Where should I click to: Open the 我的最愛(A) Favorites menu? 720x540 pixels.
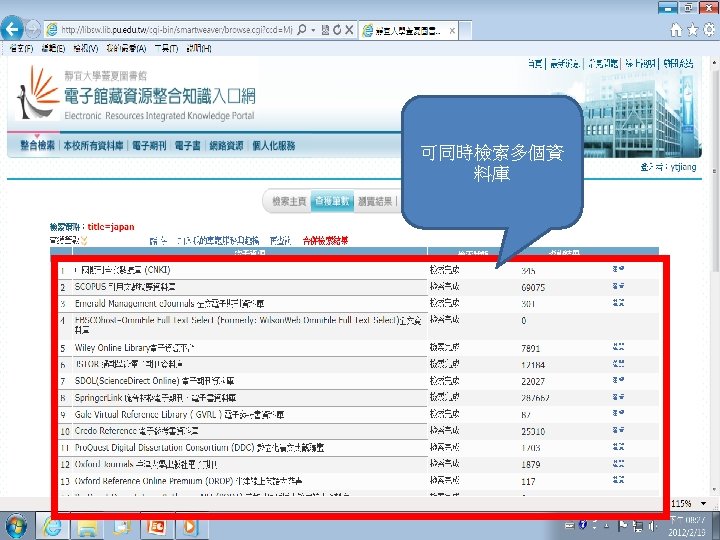pos(126,48)
